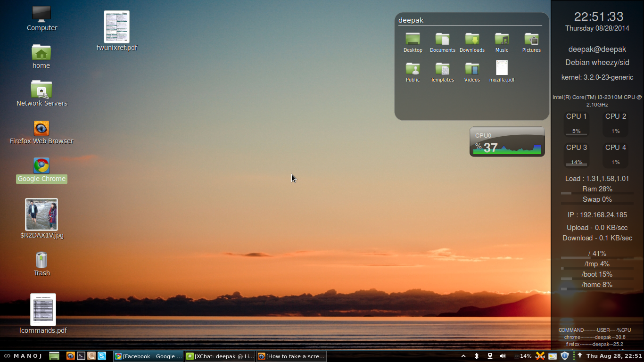The height and width of the screenshot is (362, 644).
Task: Click the Download - 0.1 KB/sec text
Action: click(597, 238)
